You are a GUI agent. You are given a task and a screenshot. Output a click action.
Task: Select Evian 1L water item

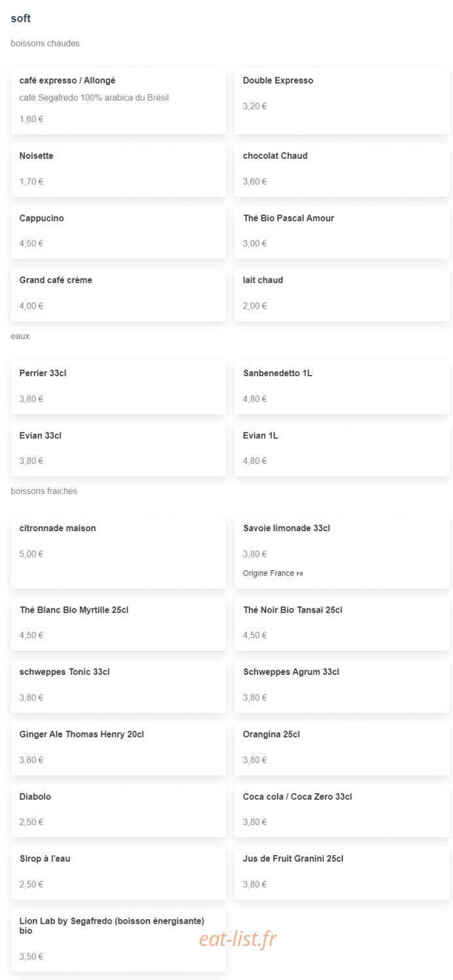342,449
